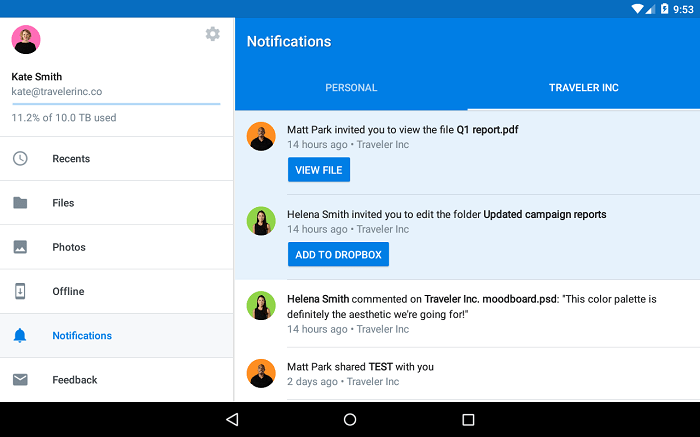Screen dimensions: 700x437
Task: Click the Feedback envelope icon
Action: 20,380
